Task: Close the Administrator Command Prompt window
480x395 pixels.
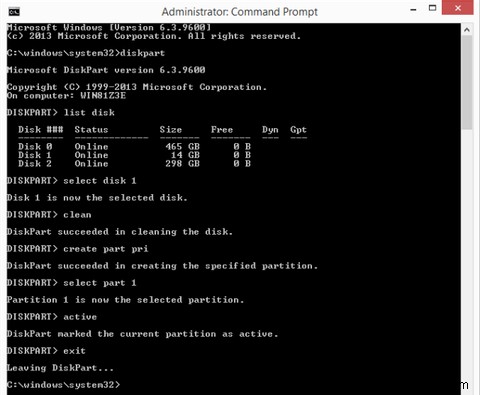Action: click(458, 8)
